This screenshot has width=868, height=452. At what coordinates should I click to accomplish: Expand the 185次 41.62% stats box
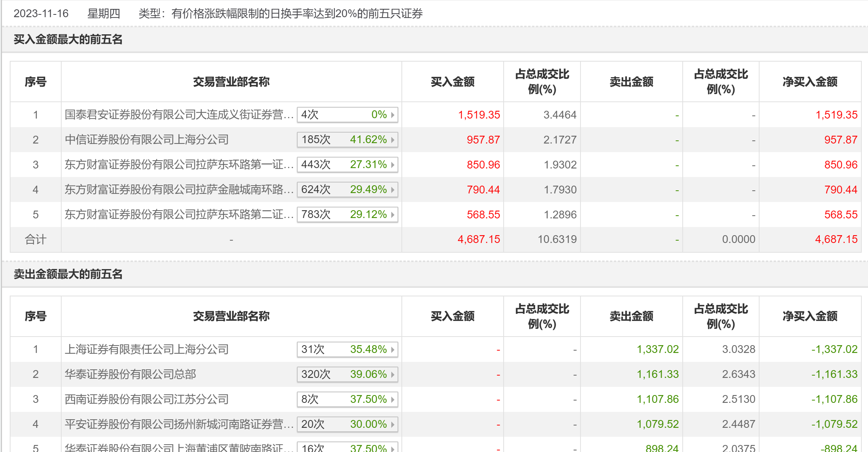[347, 140]
